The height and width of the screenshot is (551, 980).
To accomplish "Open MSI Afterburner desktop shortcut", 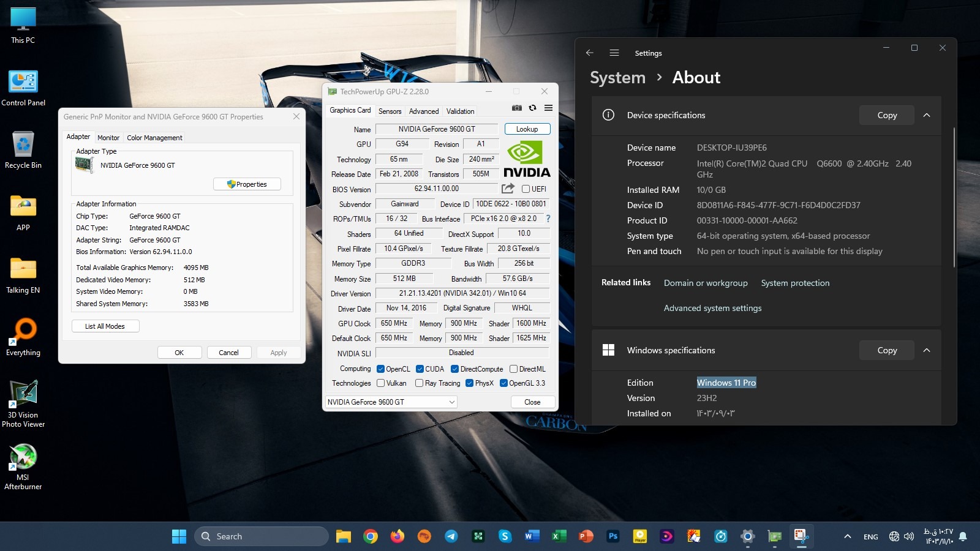I will [x=23, y=467].
